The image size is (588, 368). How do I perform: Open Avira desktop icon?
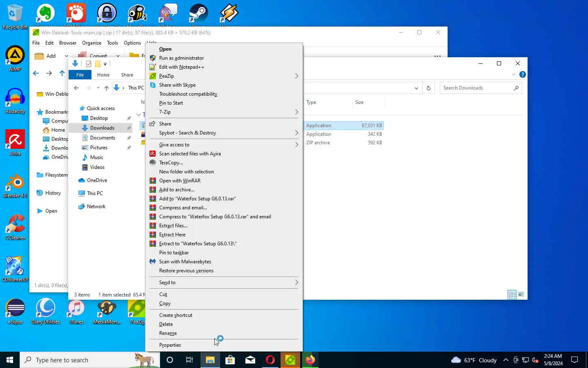click(x=15, y=143)
